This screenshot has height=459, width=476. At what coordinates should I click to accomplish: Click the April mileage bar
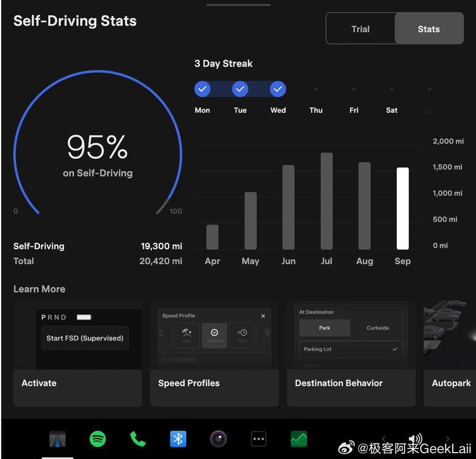212,237
